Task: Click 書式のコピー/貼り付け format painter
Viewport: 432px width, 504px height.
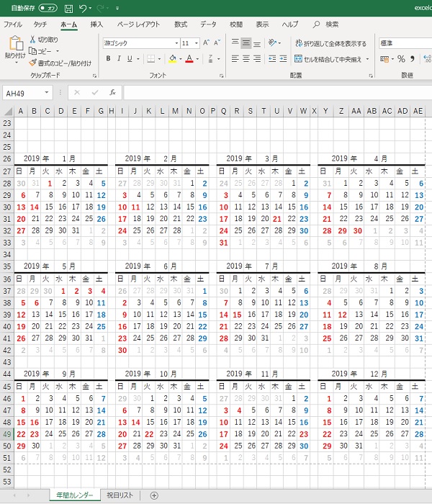Action: pos(60,63)
